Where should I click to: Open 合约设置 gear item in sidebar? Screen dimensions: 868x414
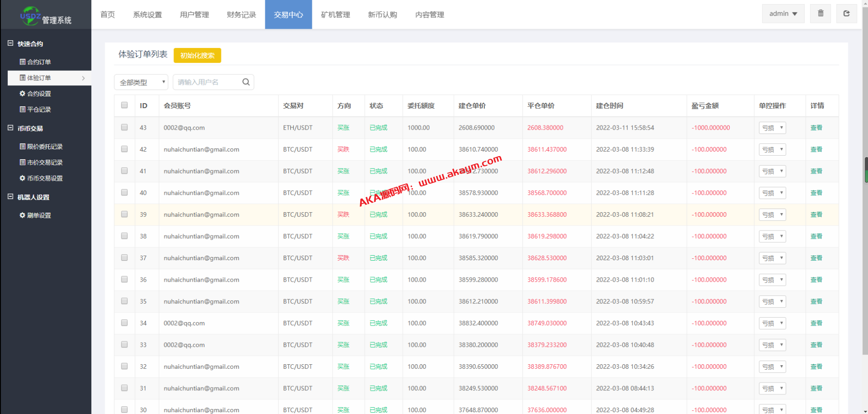pyautogui.click(x=35, y=94)
